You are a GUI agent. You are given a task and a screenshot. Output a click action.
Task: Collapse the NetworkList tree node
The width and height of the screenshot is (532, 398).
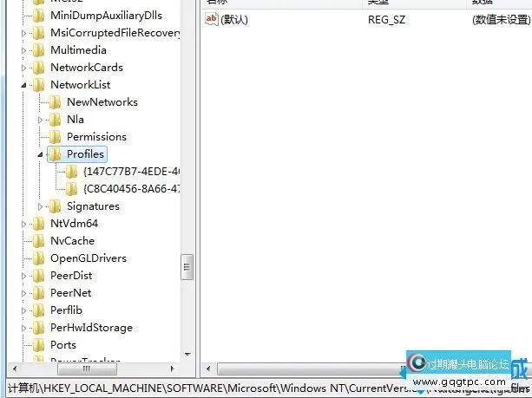click(x=24, y=85)
